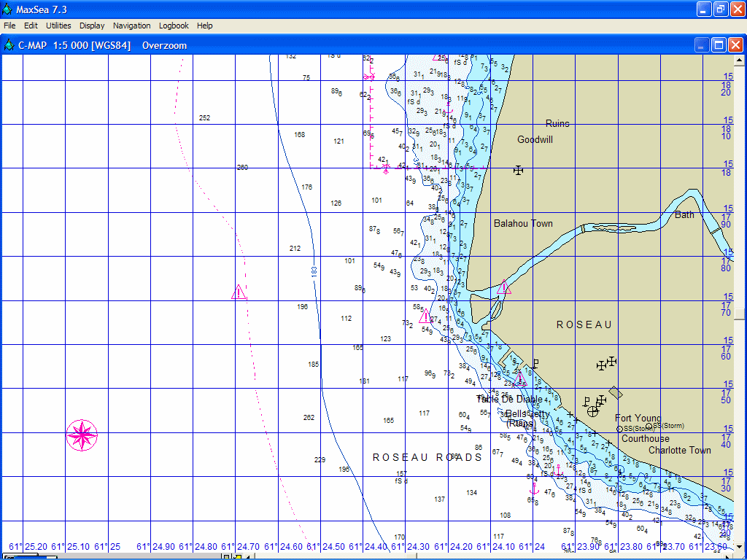
Task: Open the Navigation menu
Action: click(x=132, y=26)
